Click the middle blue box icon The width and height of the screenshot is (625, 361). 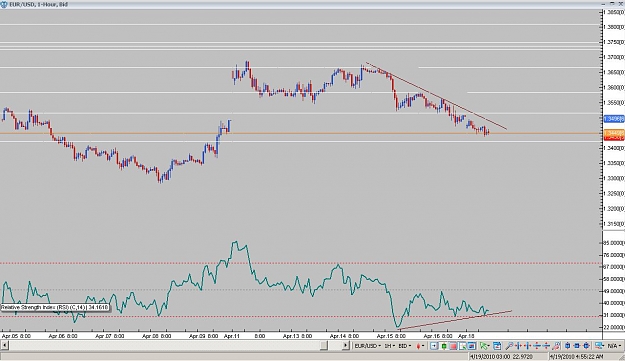point(577,346)
